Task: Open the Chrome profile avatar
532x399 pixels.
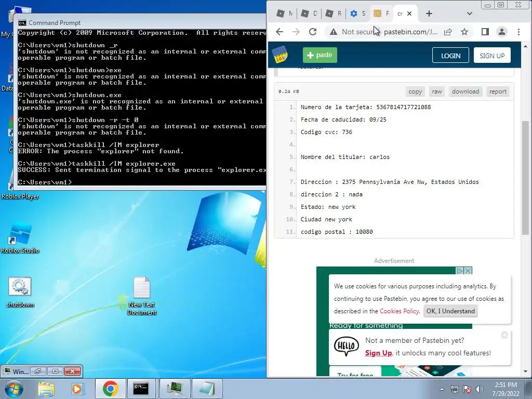Action: 502,32
